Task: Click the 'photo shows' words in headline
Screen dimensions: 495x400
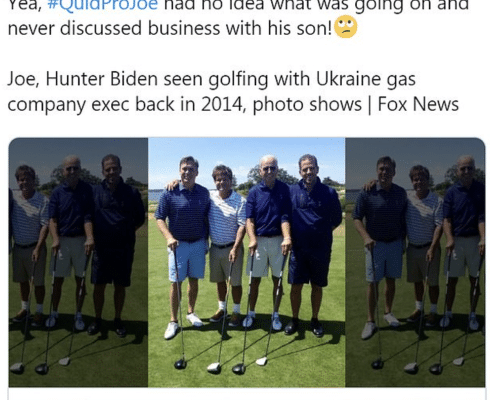Action: point(307,105)
